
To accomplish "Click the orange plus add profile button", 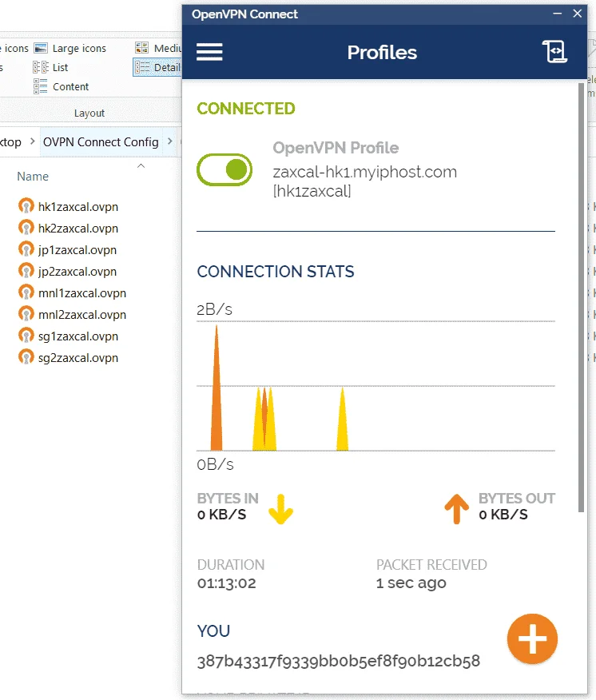I will click(x=532, y=638).
